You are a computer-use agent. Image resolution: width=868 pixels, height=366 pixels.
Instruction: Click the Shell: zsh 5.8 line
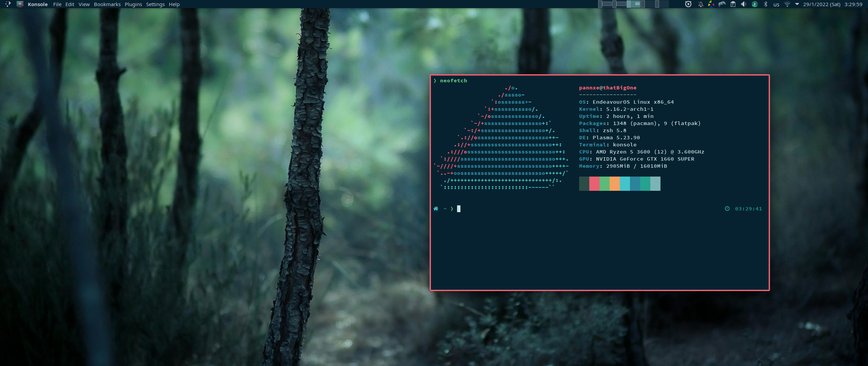click(x=603, y=130)
